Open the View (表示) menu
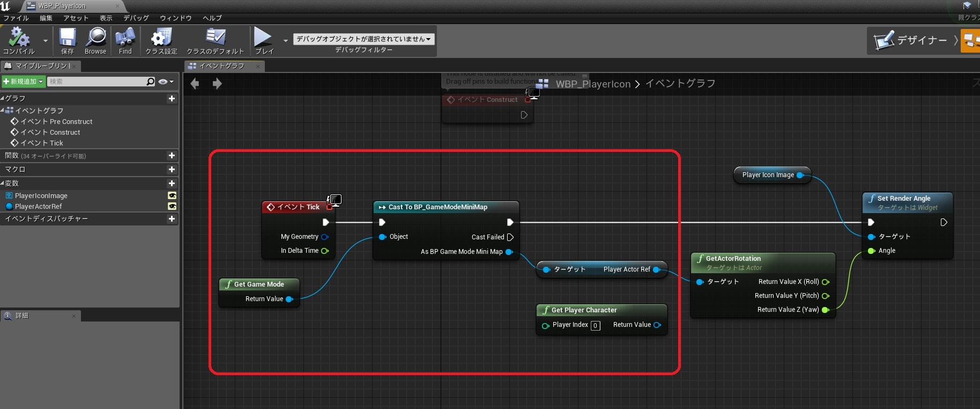Viewport: 980px width, 409px height. [x=106, y=18]
